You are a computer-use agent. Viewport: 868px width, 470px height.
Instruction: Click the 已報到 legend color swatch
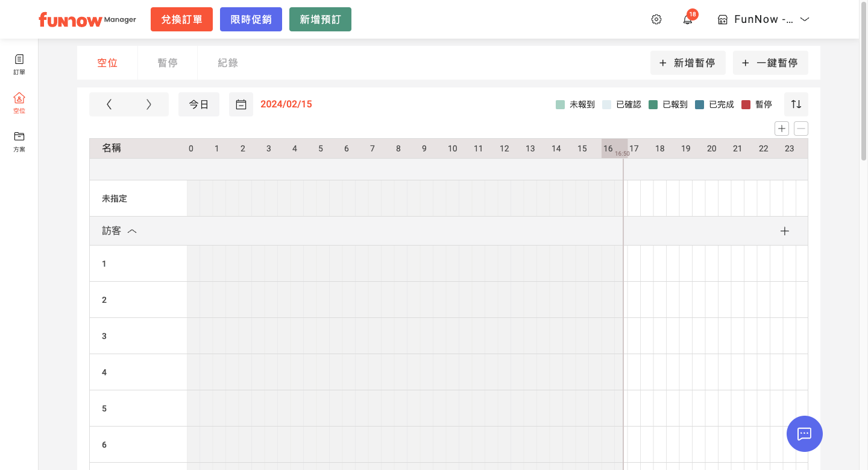tap(653, 105)
